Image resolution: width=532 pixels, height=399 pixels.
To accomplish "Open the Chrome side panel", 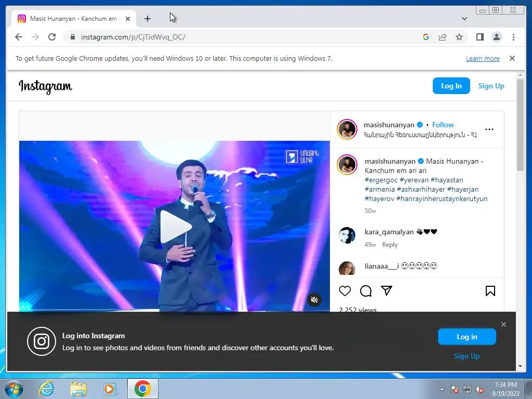I will pyautogui.click(x=480, y=37).
